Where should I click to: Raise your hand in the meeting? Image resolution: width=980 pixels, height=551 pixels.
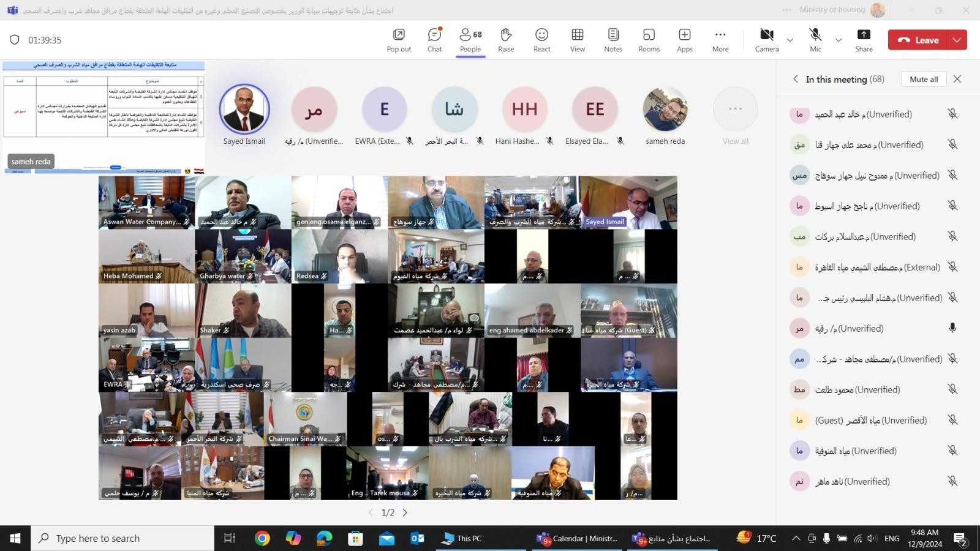[x=506, y=40]
